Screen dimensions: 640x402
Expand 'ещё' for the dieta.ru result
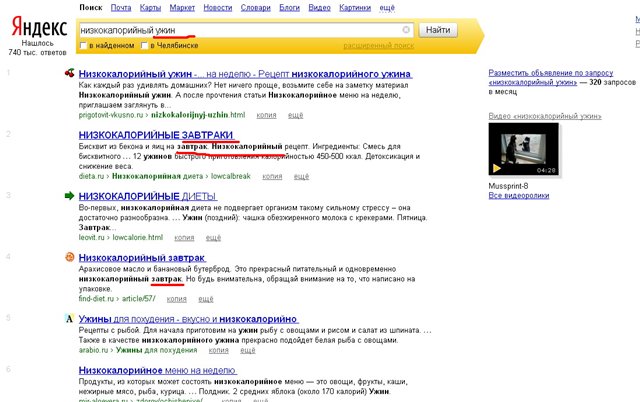pyautogui.click(x=301, y=176)
